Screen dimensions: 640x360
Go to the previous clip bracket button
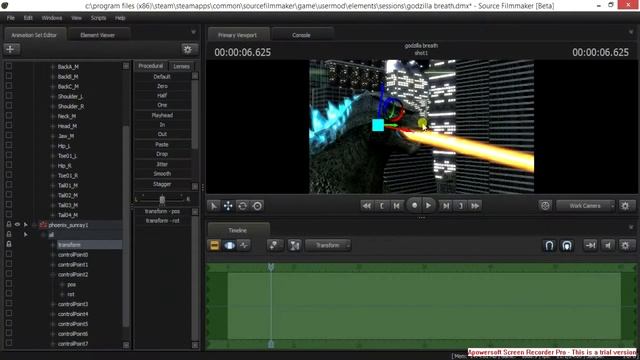(x=382, y=206)
